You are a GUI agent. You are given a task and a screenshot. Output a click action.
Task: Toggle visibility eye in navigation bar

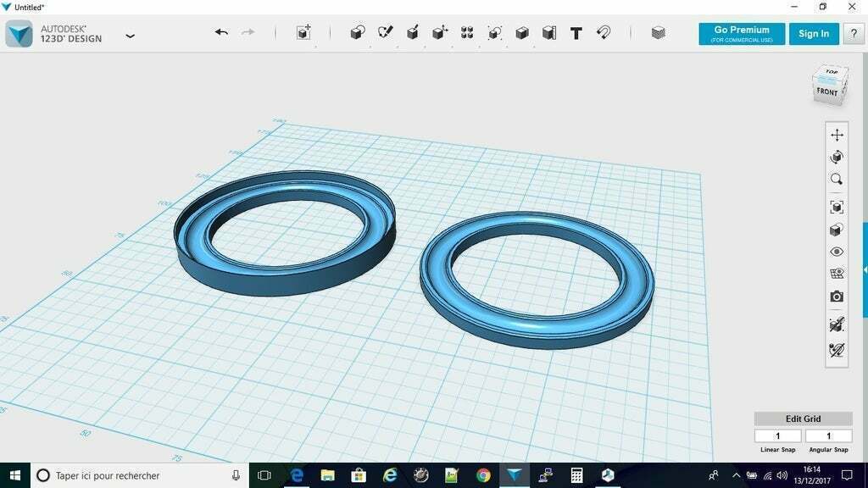click(x=837, y=252)
